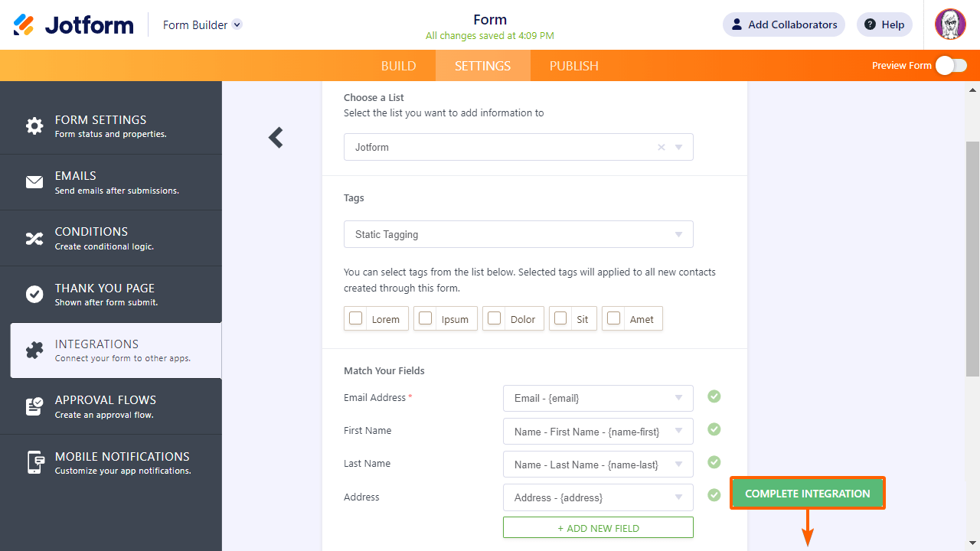The width and height of the screenshot is (980, 551).
Task: Tick the Amet tag checkbox
Action: [613, 318]
